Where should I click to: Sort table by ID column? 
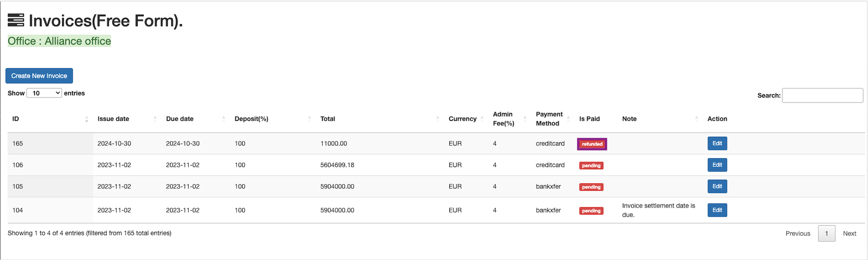(x=49, y=119)
